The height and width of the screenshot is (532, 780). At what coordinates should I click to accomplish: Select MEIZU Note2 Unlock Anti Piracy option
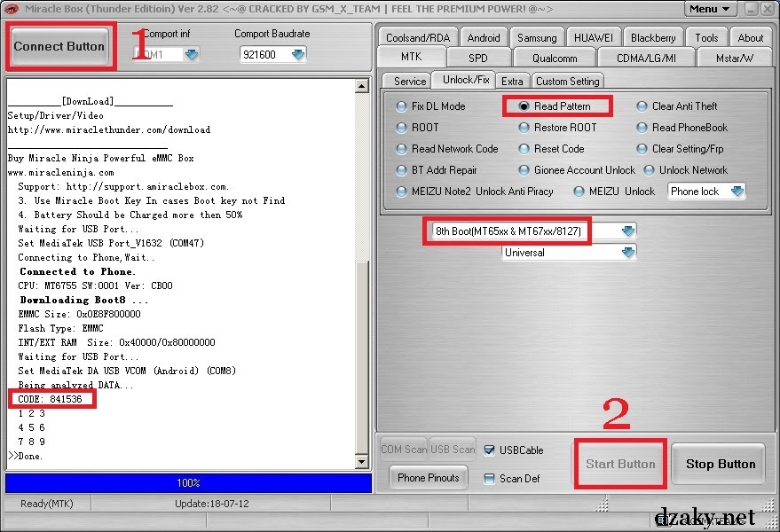tap(475, 192)
